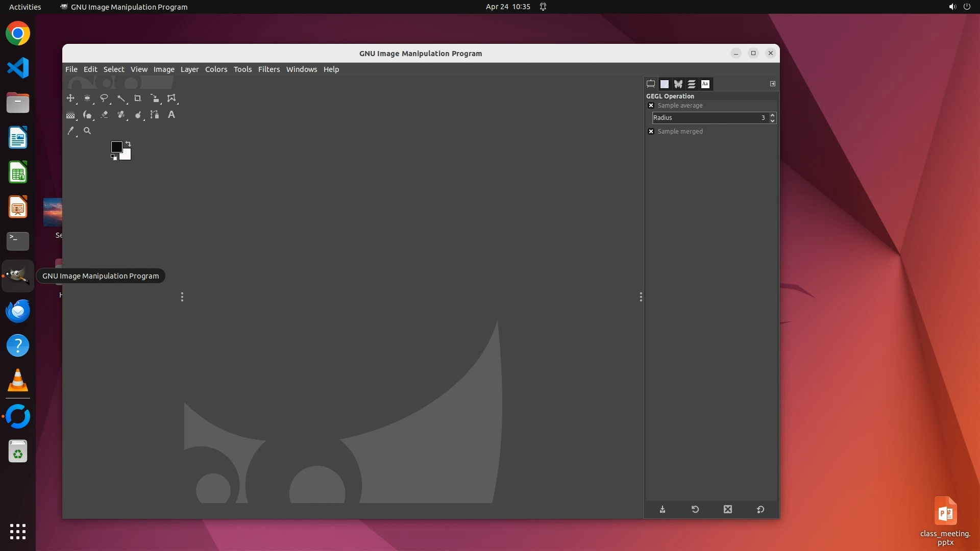Viewport: 980px width, 551px height.
Task: Toggle the Sample merged checkbox
Action: click(651, 132)
